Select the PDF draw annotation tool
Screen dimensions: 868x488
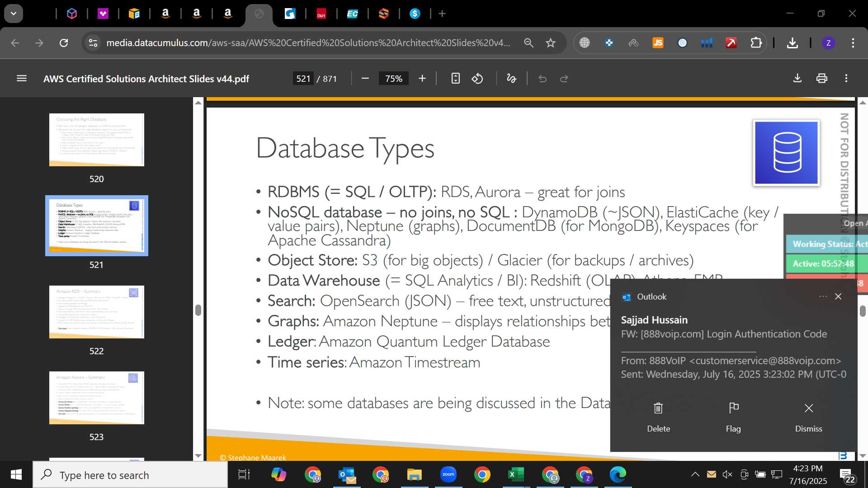point(511,79)
